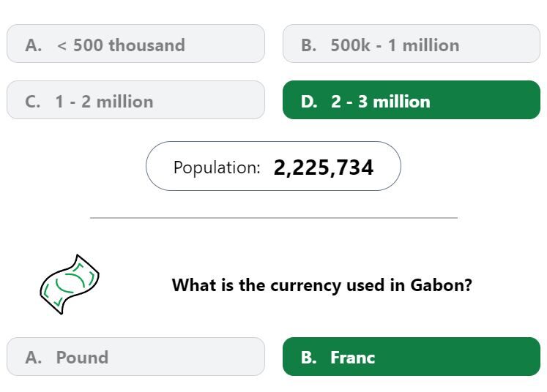Pick Pound as Gabon's currency
547x392 pixels.
click(x=135, y=356)
